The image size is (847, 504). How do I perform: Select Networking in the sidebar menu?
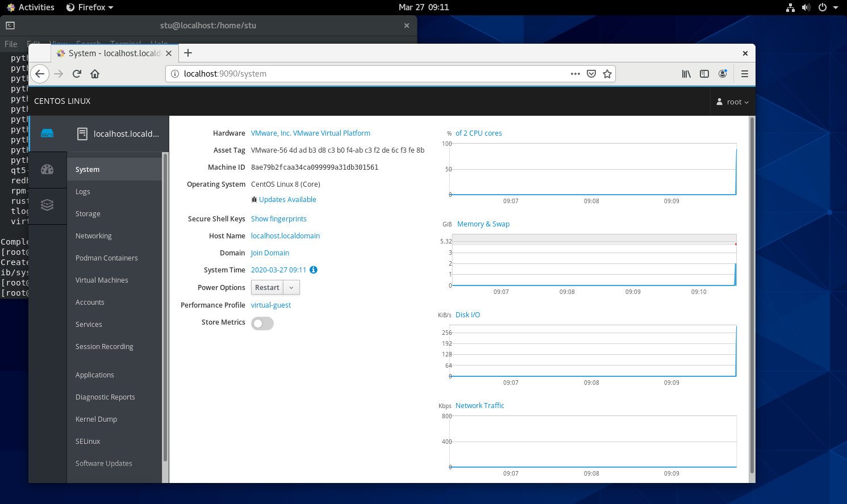[x=94, y=236]
